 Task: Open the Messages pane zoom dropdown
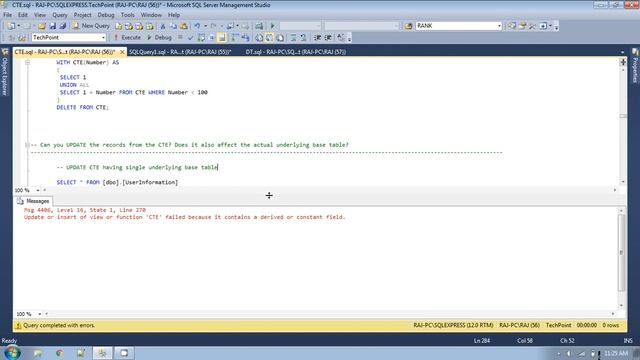tap(40, 314)
